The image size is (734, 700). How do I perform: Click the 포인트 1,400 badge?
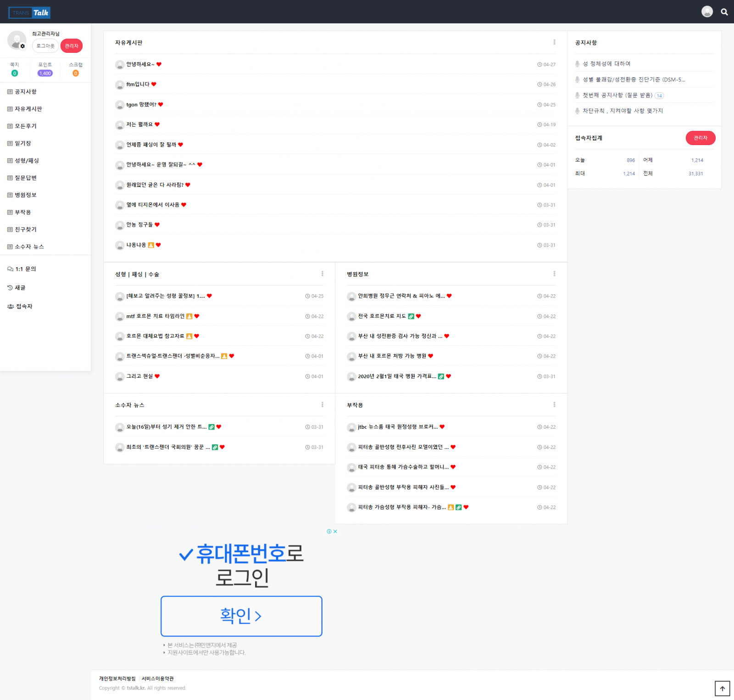45,73
